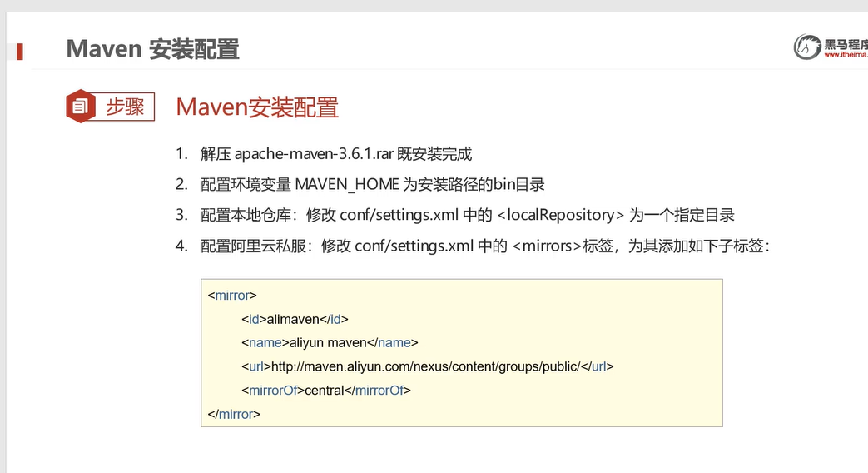Click step 3 text about localRepository

pos(467,215)
